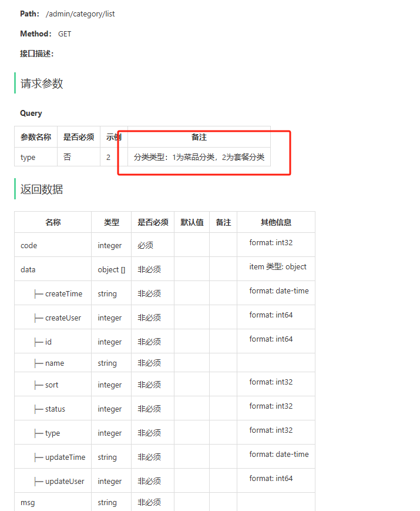Click the 默认值 column header
This screenshot has width=420, height=511.
tap(191, 222)
